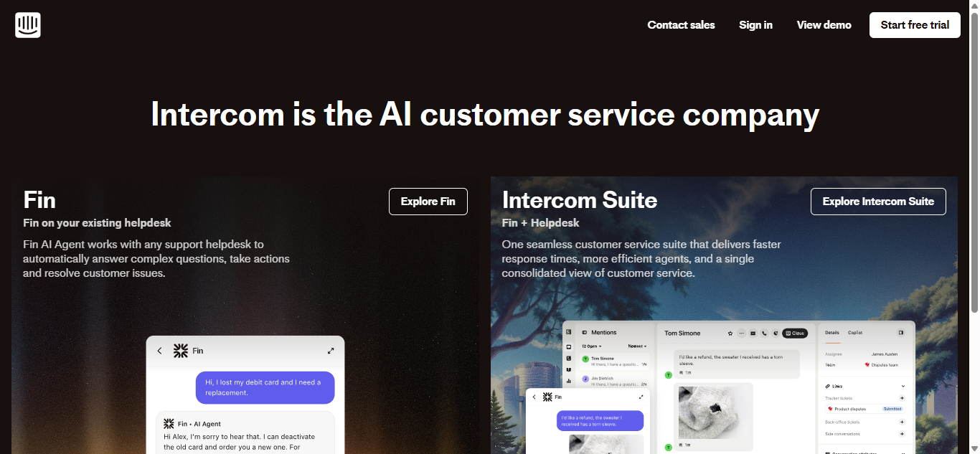Switch to the Copilot tab
The height and width of the screenshot is (454, 980).
point(855,333)
